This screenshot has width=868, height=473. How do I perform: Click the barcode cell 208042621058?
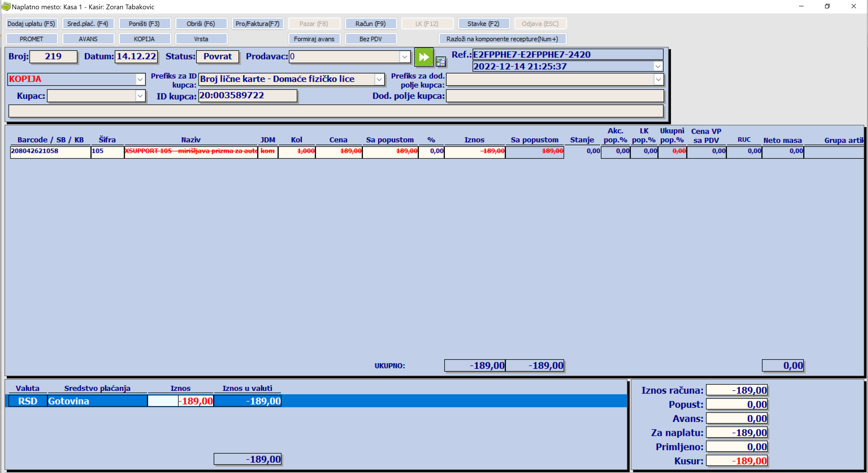pyautogui.click(x=50, y=151)
